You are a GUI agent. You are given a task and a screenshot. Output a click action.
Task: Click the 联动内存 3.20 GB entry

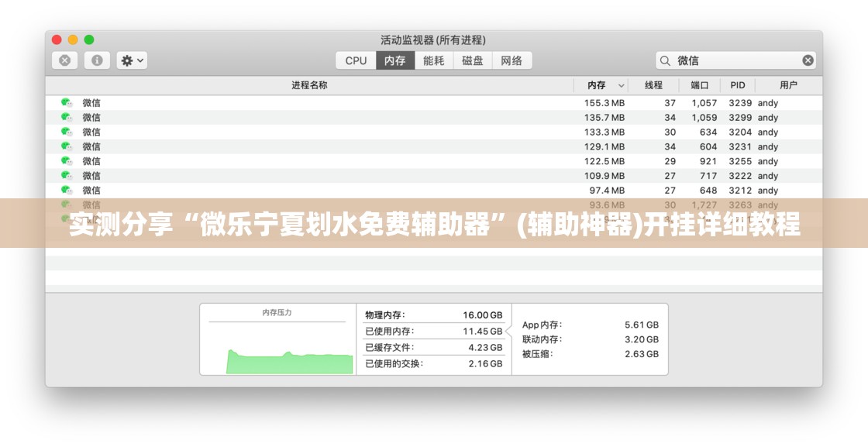tap(590, 339)
